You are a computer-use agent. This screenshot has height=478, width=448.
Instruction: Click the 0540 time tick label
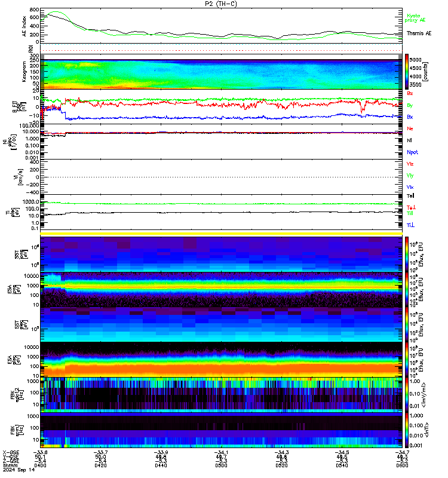pos(342,465)
